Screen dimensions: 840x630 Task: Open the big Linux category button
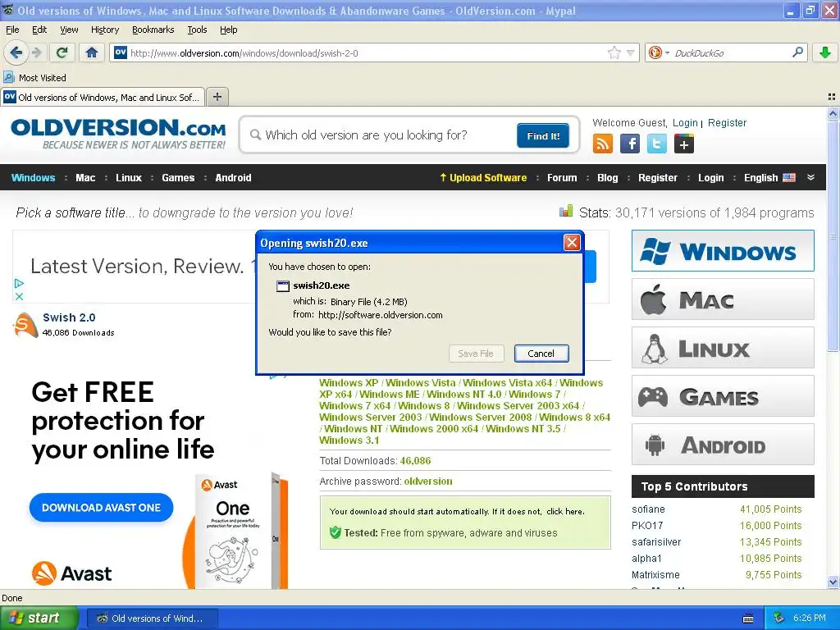tap(723, 348)
